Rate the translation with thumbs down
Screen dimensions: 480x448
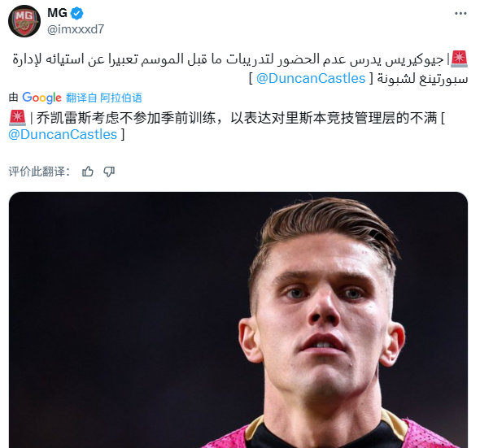click(x=109, y=172)
